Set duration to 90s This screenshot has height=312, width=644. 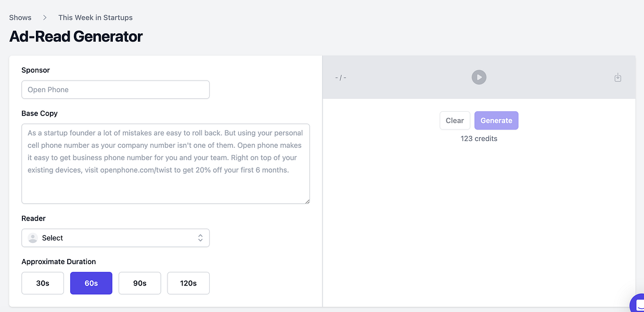(x=139, y=283)
